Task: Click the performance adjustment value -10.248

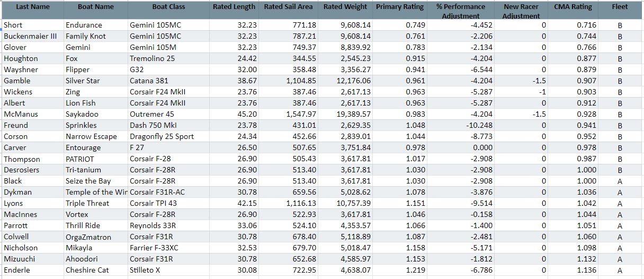Action: tap(477, 125)
